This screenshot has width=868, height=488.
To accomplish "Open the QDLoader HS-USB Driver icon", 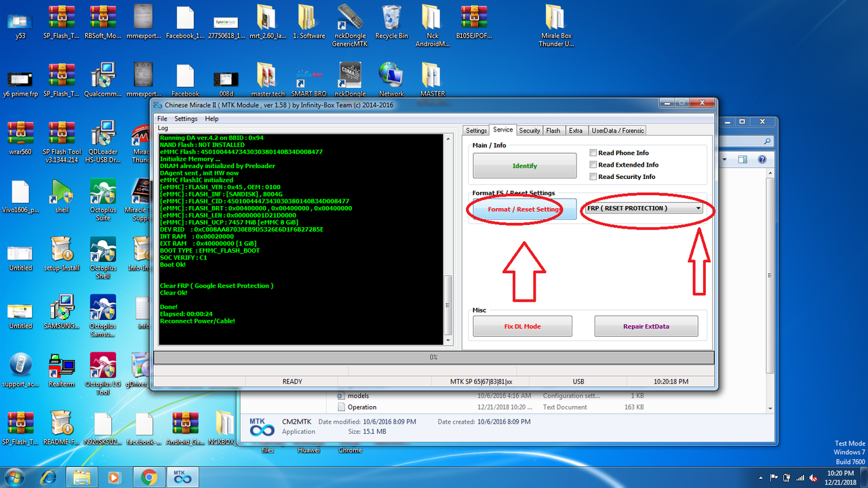I will click(x=102, y=142).
